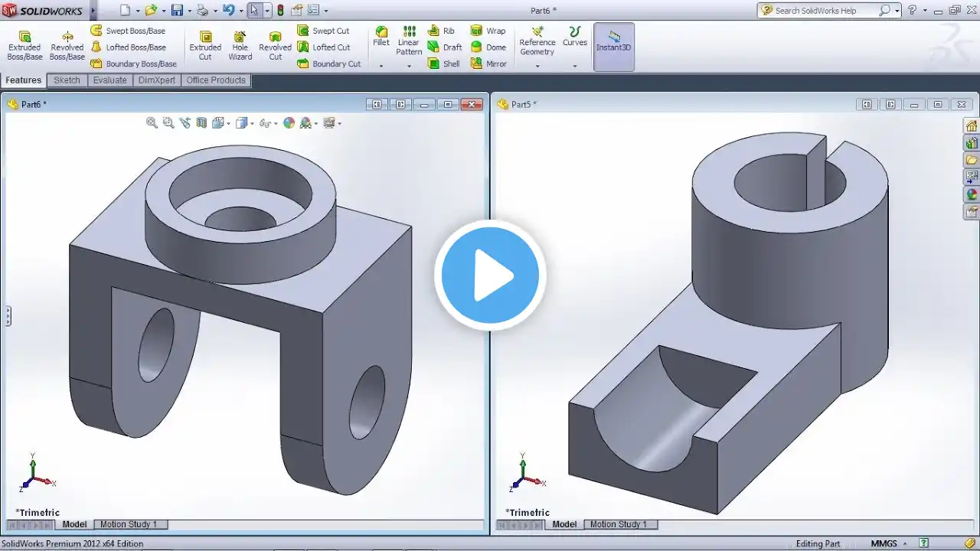The width and height of the screenshot is (980, 551).
Task: Switch to the Features tab
Action: (24, 80)
